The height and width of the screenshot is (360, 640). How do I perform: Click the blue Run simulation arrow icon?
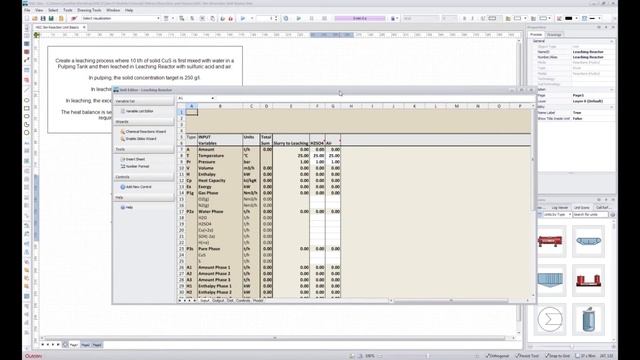click(x=243, y=18)
